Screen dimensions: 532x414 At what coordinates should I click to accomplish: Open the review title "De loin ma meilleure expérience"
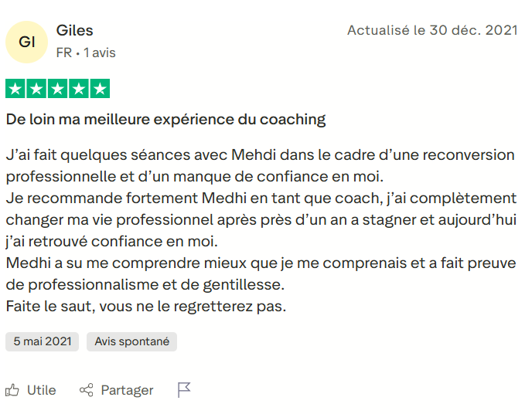(x=165, y=120)
